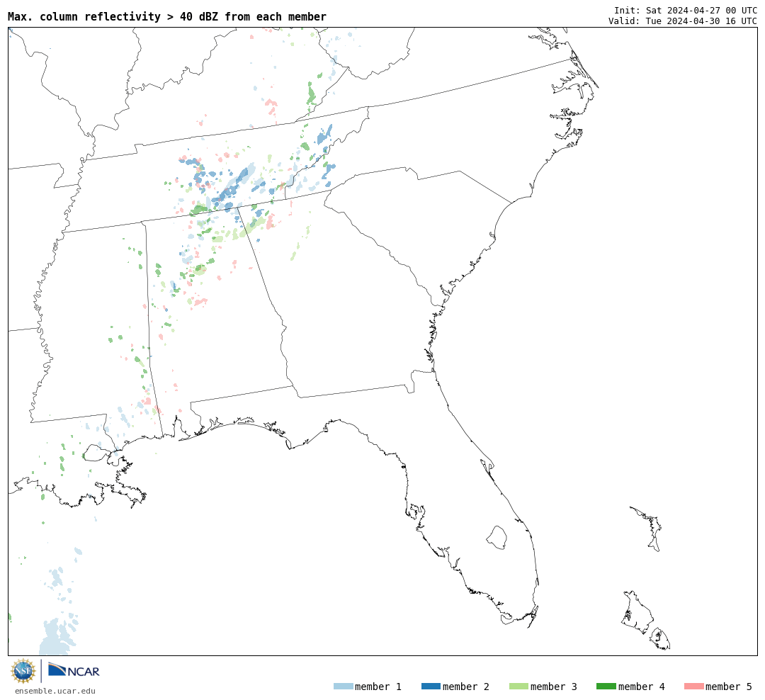Select the 'member 1' legend label

coord(378,687)
